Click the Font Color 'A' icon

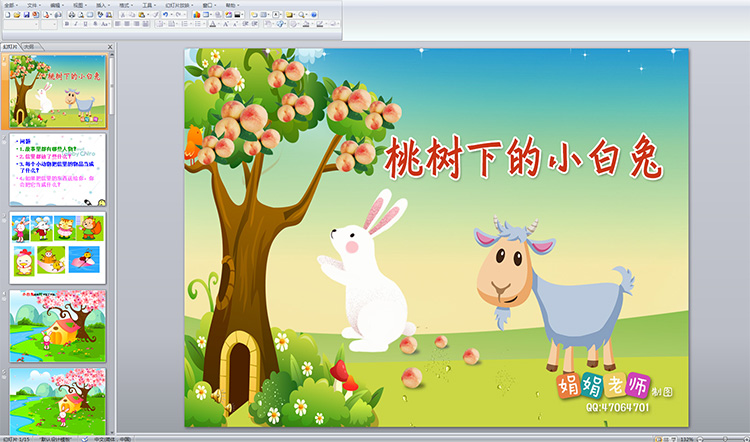pyautogui.click(x=212, y=24)
